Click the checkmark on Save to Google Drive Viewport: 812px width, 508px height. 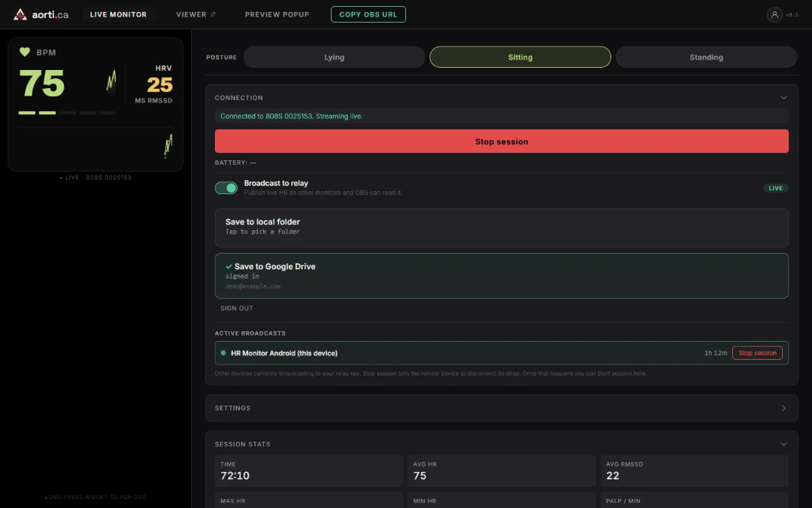tap(229, 266)
